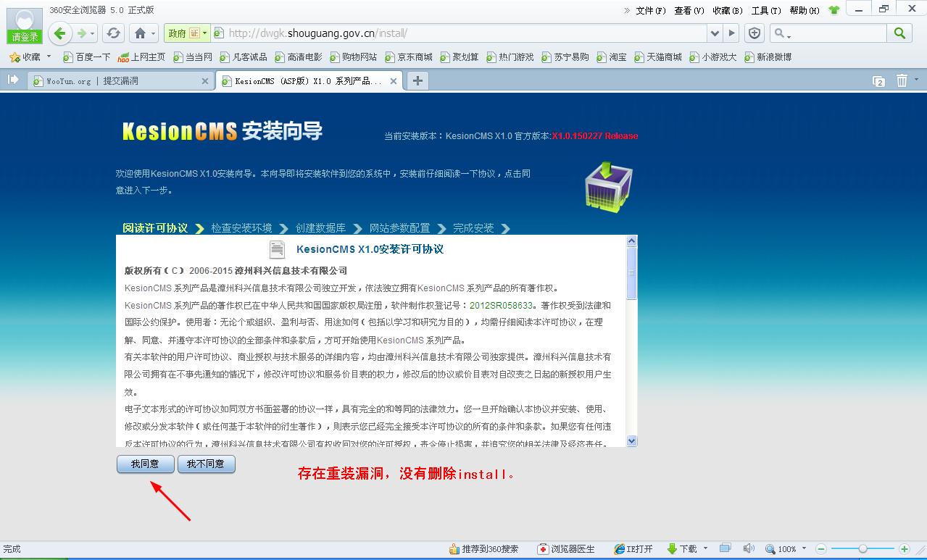Screen dimensions: 927x560
Task: Expand the forward history dropdown arrow
Action: (93, 34)
